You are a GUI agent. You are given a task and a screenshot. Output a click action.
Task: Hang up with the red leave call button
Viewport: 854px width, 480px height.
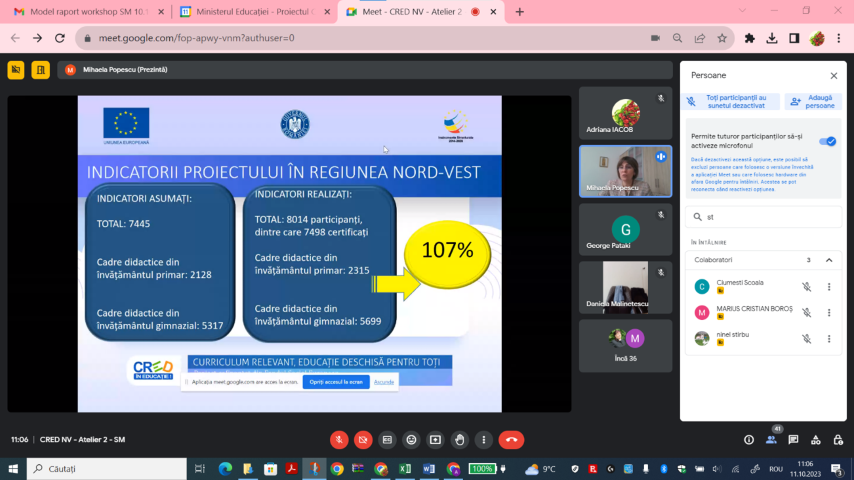511,439
